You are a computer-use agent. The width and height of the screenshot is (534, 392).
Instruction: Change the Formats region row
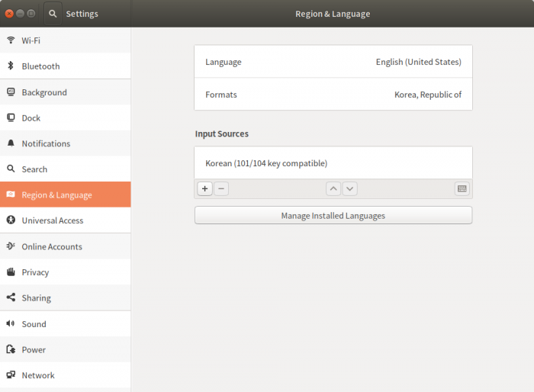(x=333, y=95)
